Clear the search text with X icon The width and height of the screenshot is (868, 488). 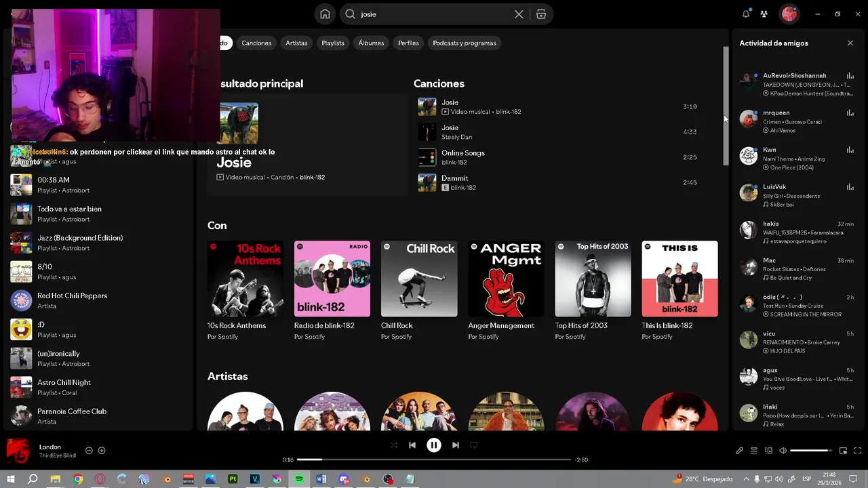[519, 14]
